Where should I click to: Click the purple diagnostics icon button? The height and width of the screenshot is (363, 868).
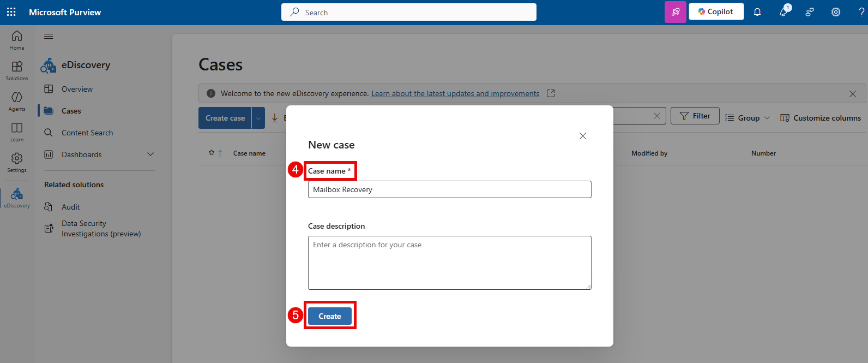(x=675, y=12)
